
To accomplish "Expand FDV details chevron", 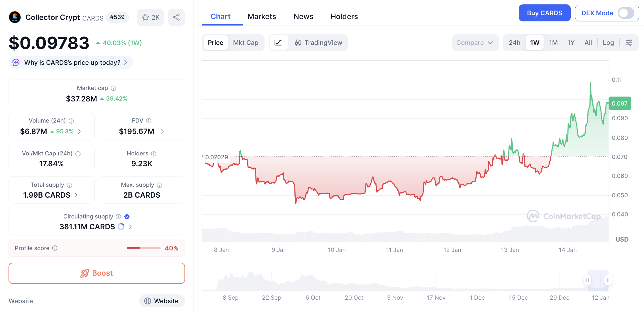I will point(162,132).
